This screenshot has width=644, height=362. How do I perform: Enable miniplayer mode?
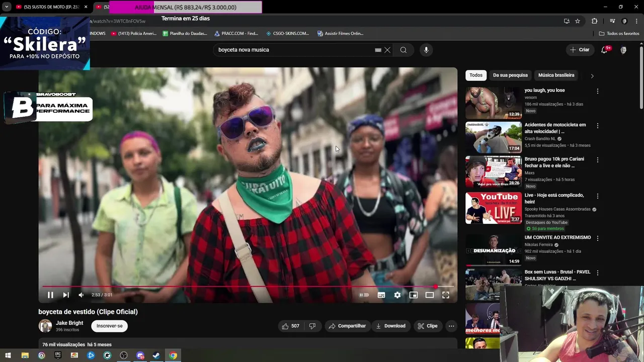tap(414, 295)
